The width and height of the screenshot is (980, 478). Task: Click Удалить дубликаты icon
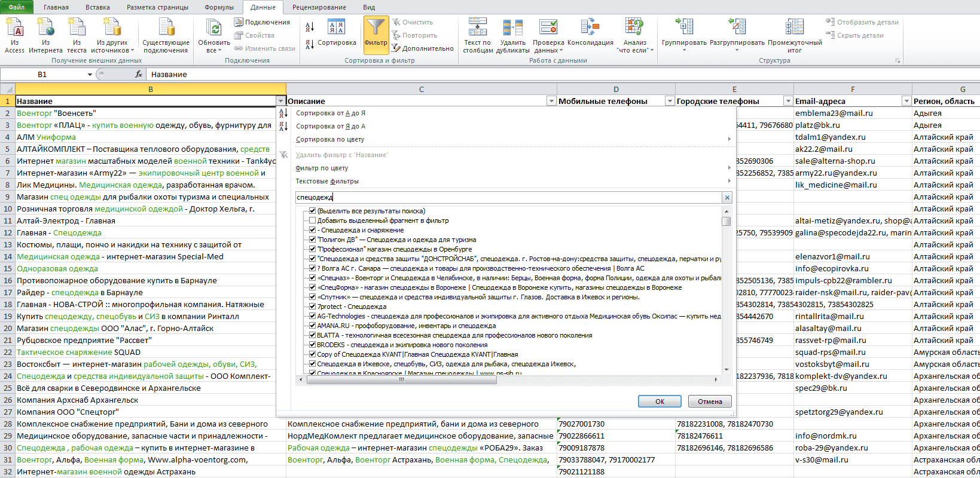pos(513,36)
